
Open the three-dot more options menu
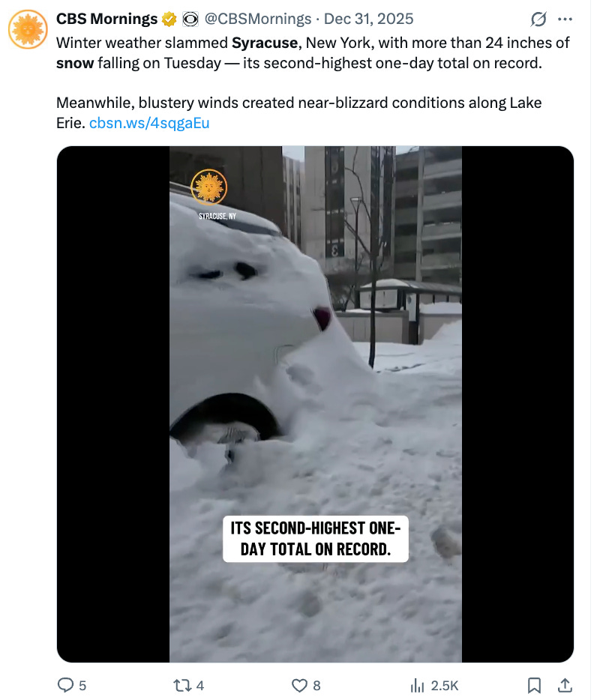tap(565, 19)
